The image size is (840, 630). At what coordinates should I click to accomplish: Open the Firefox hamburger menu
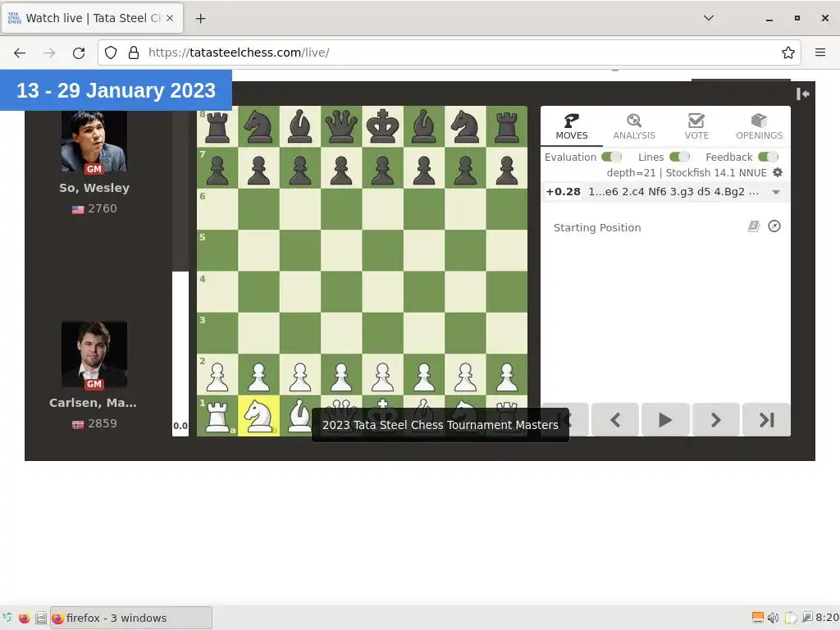tap(819, 52)
